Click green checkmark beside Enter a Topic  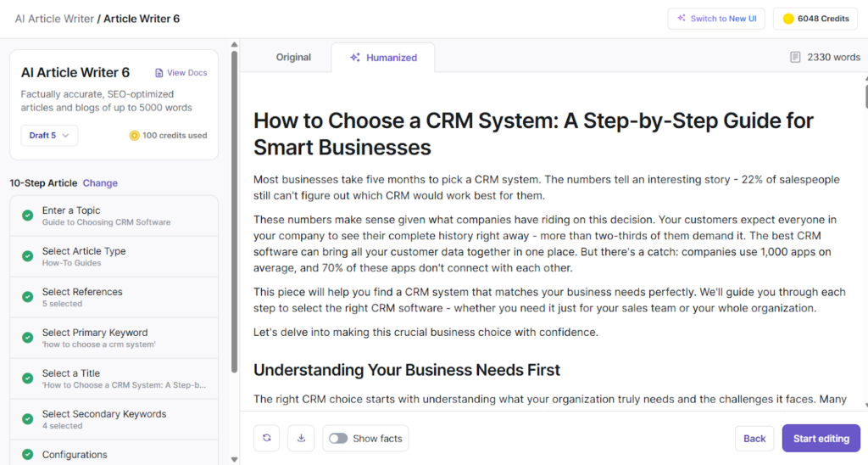(x=27, y=216)
